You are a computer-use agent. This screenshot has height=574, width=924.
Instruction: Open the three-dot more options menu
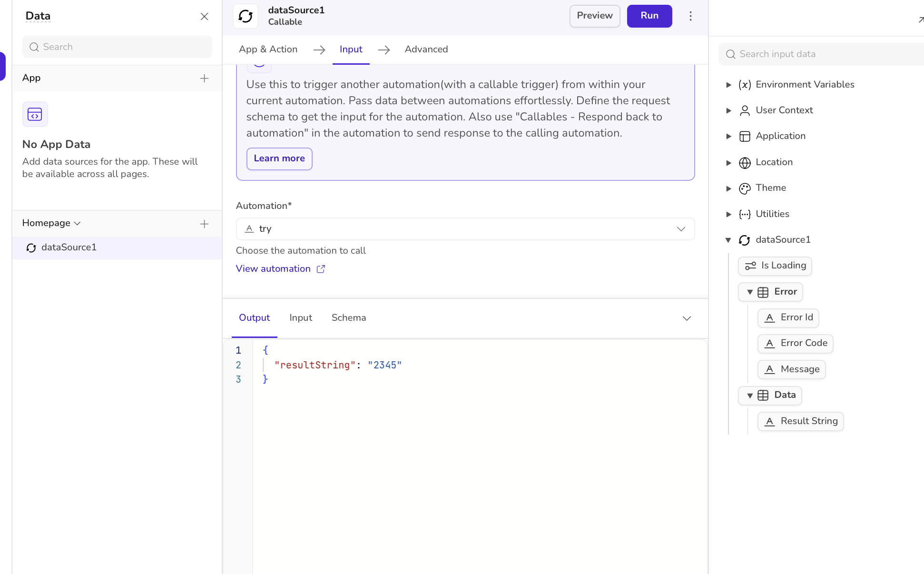(690, 16)
